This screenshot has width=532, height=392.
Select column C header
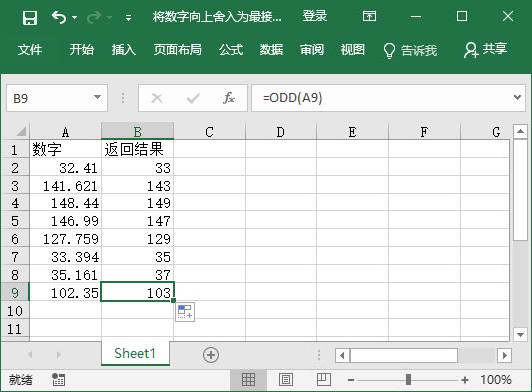click(209, 132)
